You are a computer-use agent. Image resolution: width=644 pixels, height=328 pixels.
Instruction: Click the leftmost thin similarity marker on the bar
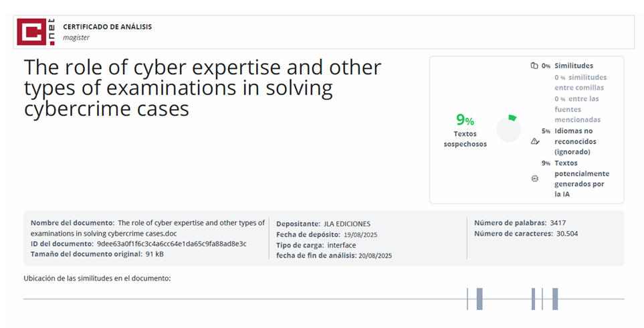(467, 299)
